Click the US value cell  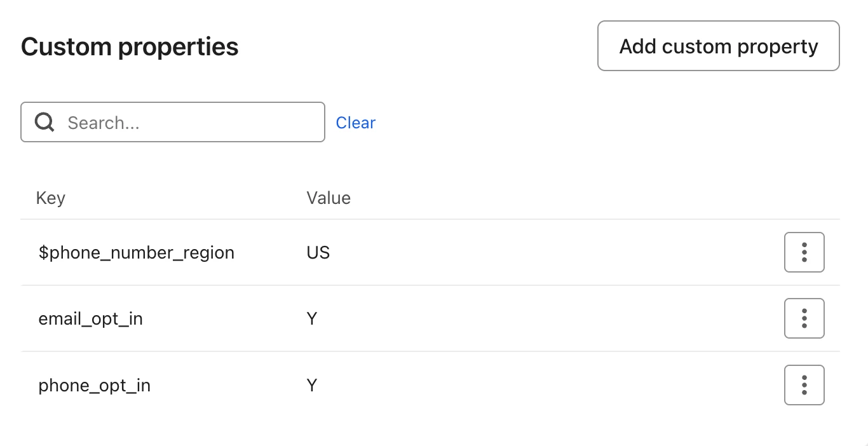[x=318, y=253]
